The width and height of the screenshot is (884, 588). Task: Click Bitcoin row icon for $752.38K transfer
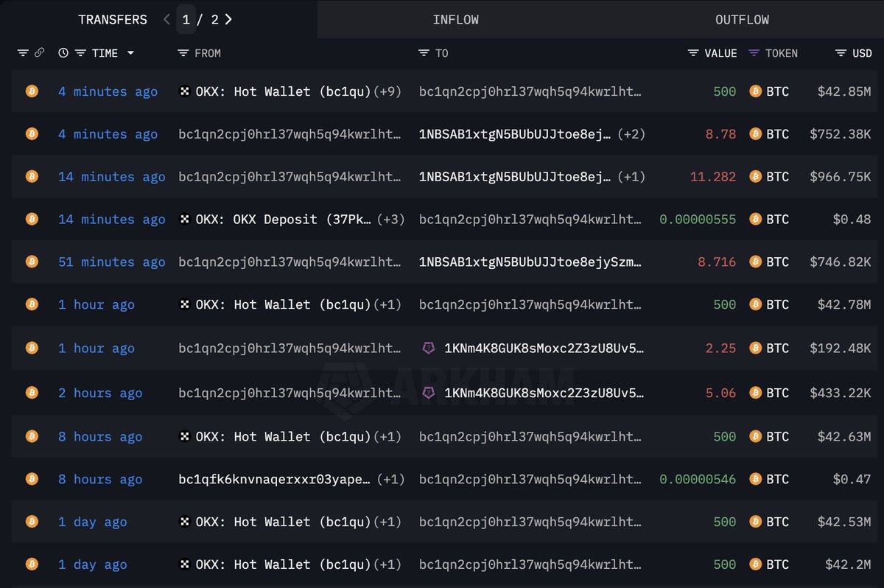click(x=32, y=134)
